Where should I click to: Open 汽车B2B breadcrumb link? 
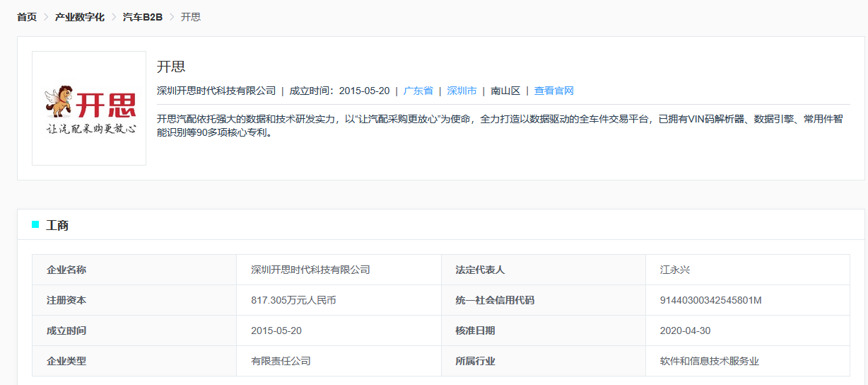(143, 16)
